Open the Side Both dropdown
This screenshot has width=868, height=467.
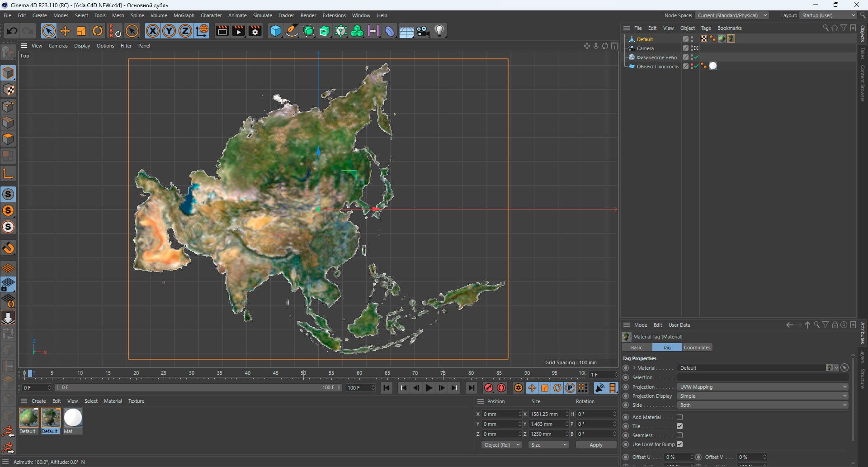coord(763,405)
